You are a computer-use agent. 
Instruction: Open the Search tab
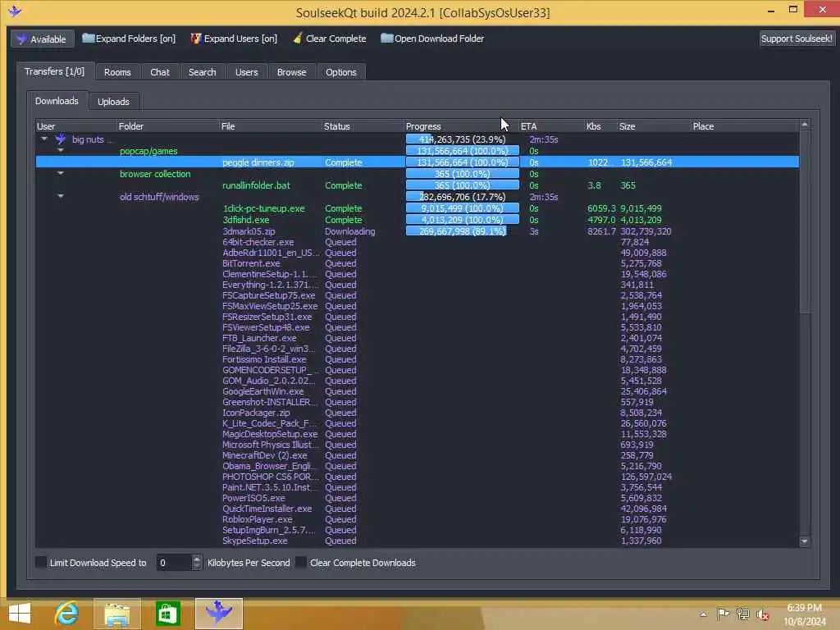202,72
